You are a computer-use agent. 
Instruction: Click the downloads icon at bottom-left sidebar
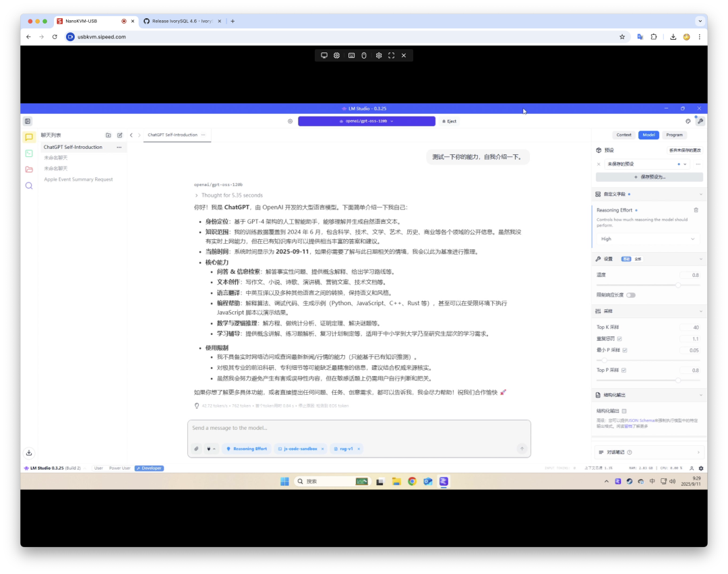tap(29, 453)
